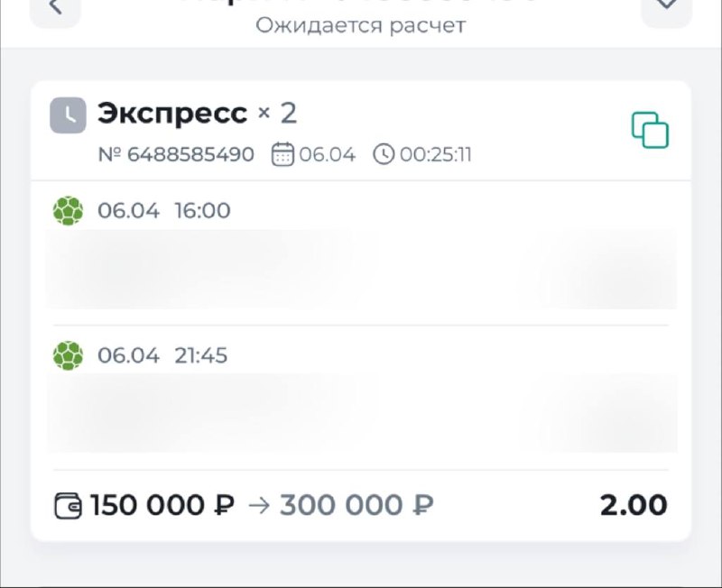722x588 pixels.
Task: Tap the football icon for the 21:45 event
Action: 68,355
